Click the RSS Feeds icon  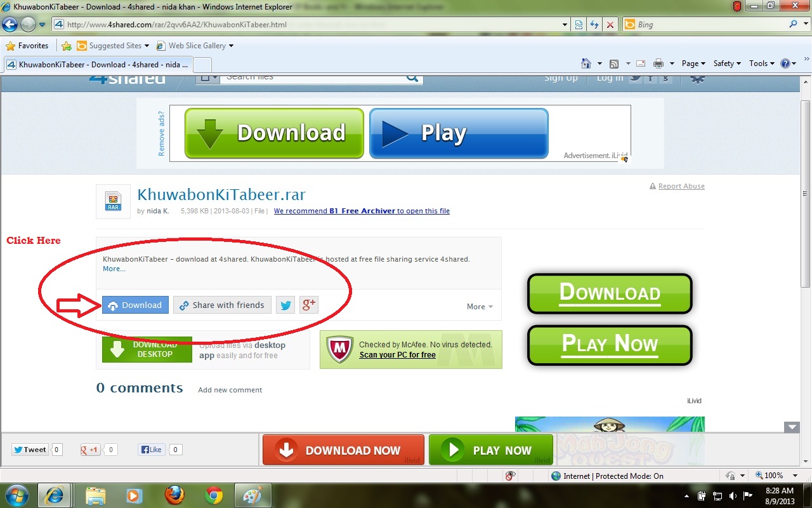tap(614, 63)
